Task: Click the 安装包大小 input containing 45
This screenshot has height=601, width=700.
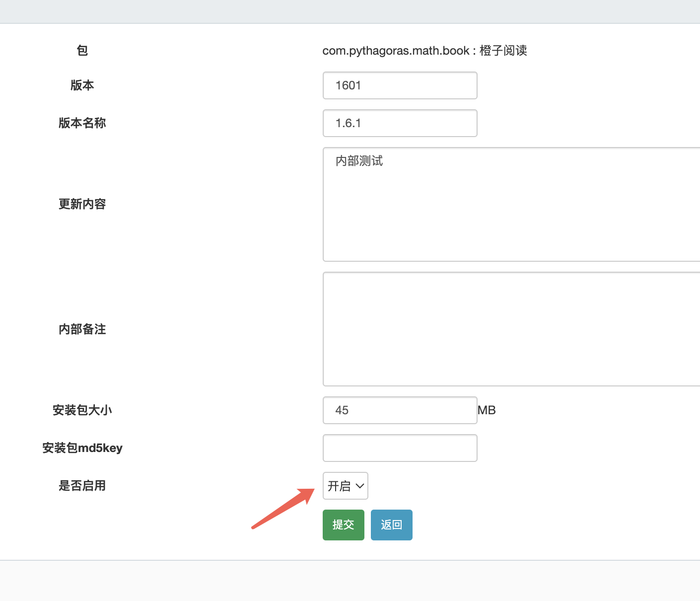Action: point(400,410)
